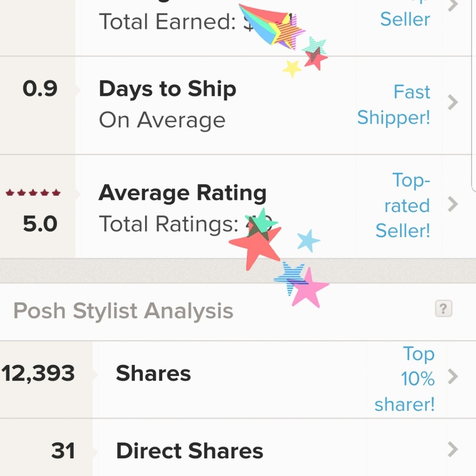Click the help question mark icon

click(443, 309)
